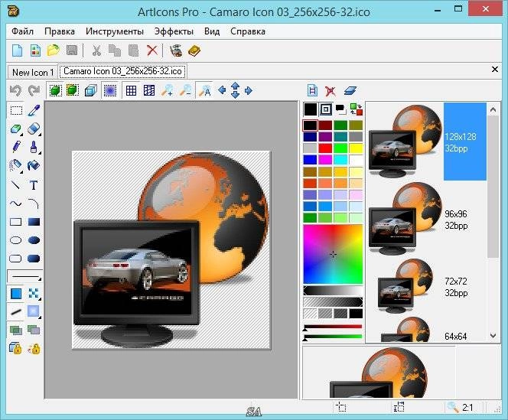Screen dimensions: 508x420
Task: Open the Файл menu
Action: coord(22,31)
